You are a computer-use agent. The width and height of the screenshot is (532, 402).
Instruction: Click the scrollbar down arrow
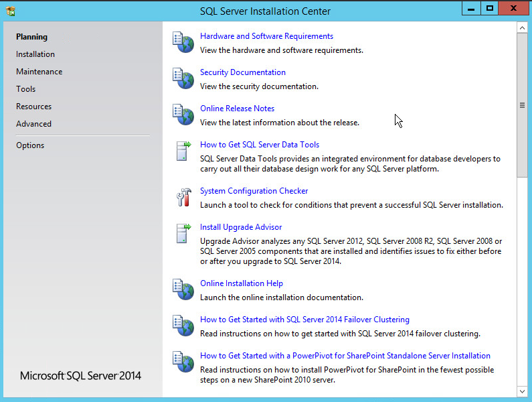click(522, 391)
